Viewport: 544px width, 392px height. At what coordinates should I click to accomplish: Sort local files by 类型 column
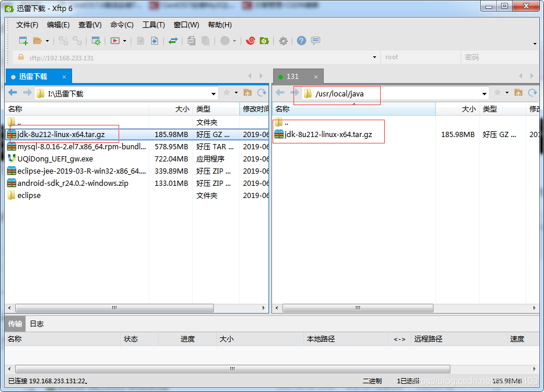click(x=216, y=109)
